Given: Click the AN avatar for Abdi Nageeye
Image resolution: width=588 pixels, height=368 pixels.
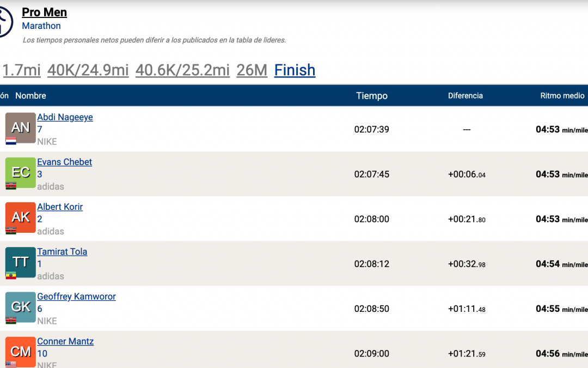Looking at the screenshot, I should point(20,127).
